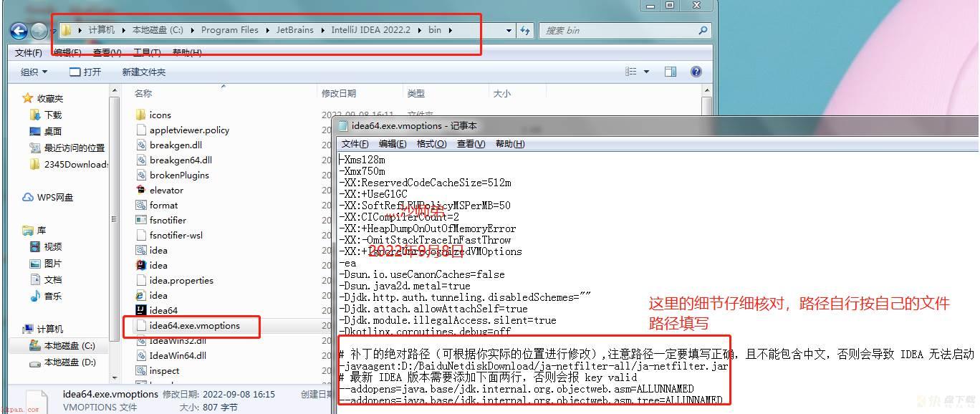Expand the breadcrumb arrow after 计算机
Viewport: 980px width, 414px height.
pyautogui.click(x=123, y=30)
